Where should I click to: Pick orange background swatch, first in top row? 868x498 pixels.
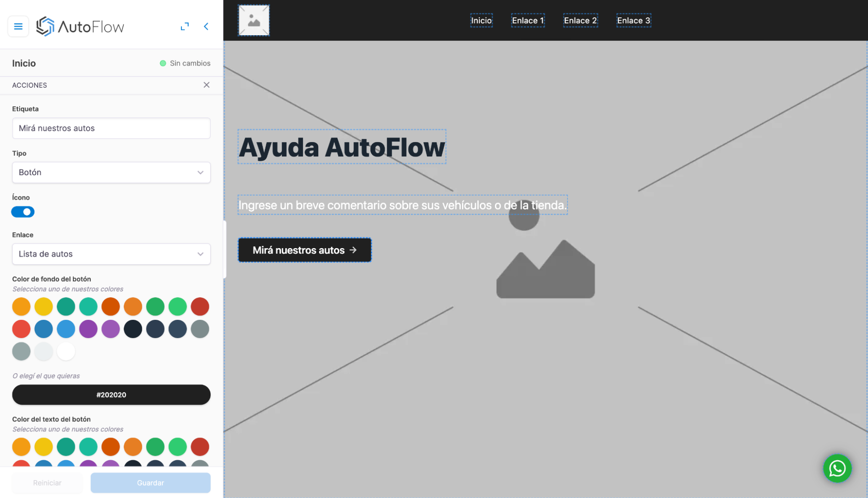[x=21, y=306]
